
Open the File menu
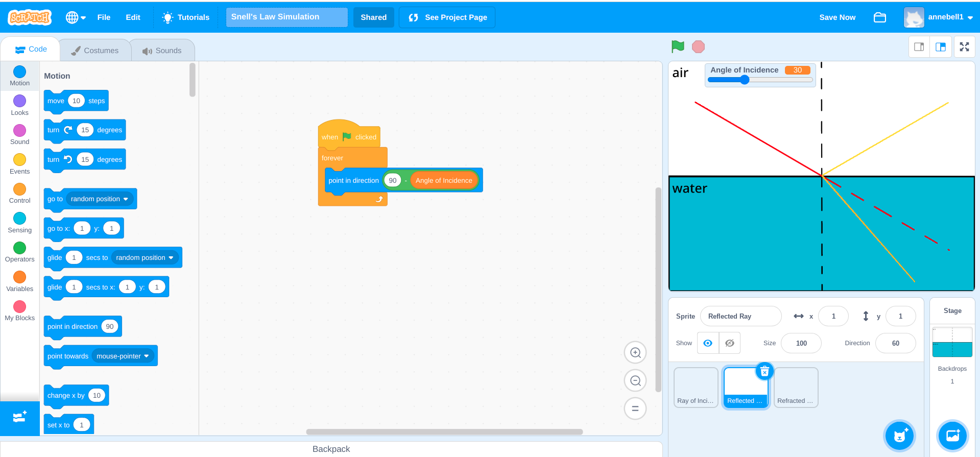coord(104,17)
